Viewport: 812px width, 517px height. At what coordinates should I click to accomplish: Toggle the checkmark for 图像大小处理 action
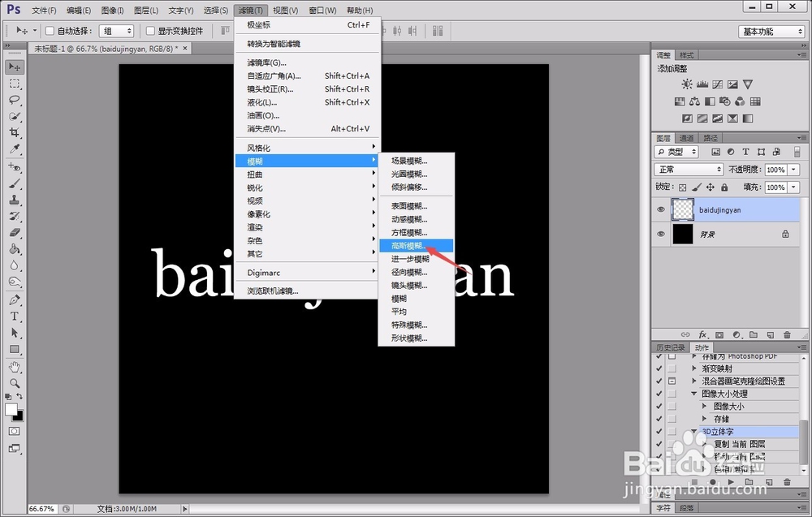point(659,394)
